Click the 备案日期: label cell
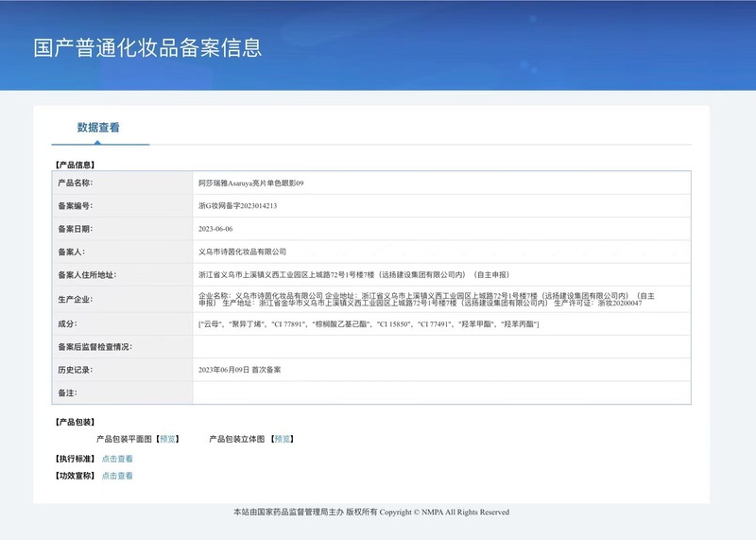This screenshot has height=540, width=756. [x=123, y=229]
